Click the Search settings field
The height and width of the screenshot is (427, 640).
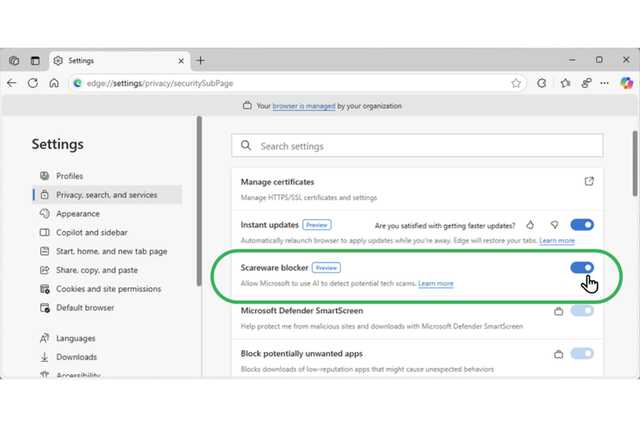pos(417,146)
